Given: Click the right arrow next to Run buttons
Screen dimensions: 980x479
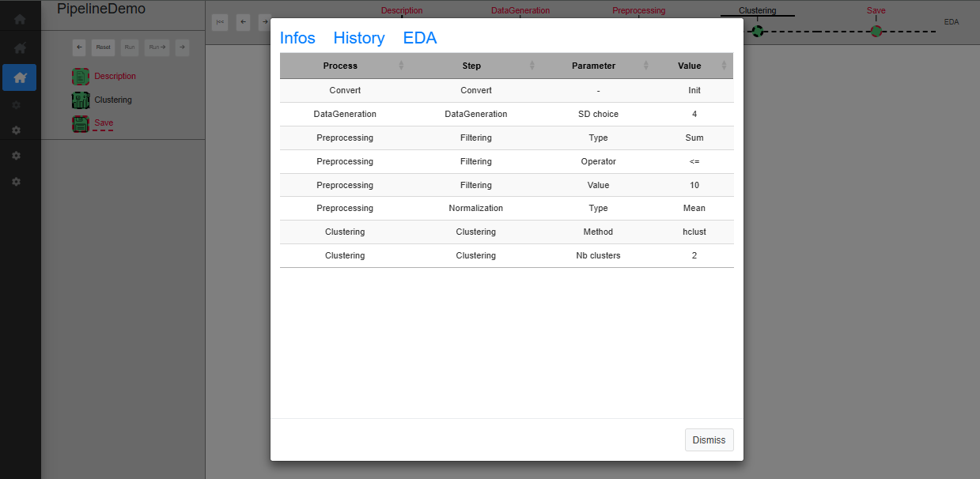Looking at the screenshot, I should (182, 47).
